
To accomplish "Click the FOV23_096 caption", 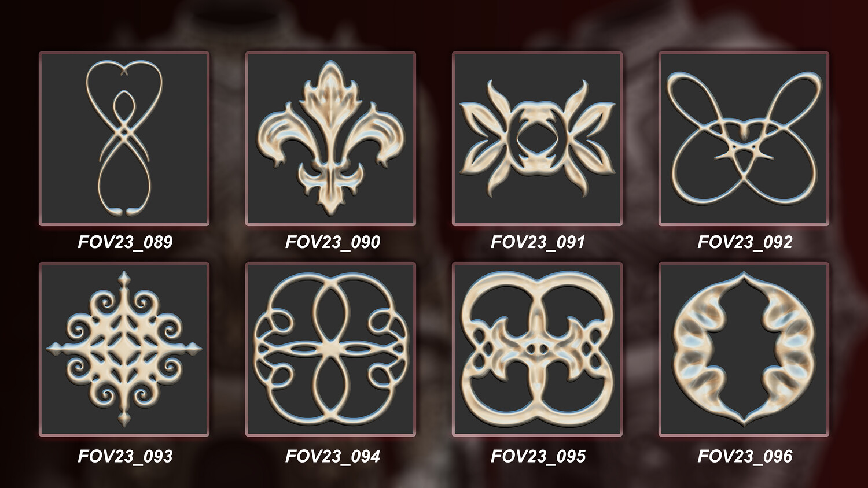I will pos(745,456).
